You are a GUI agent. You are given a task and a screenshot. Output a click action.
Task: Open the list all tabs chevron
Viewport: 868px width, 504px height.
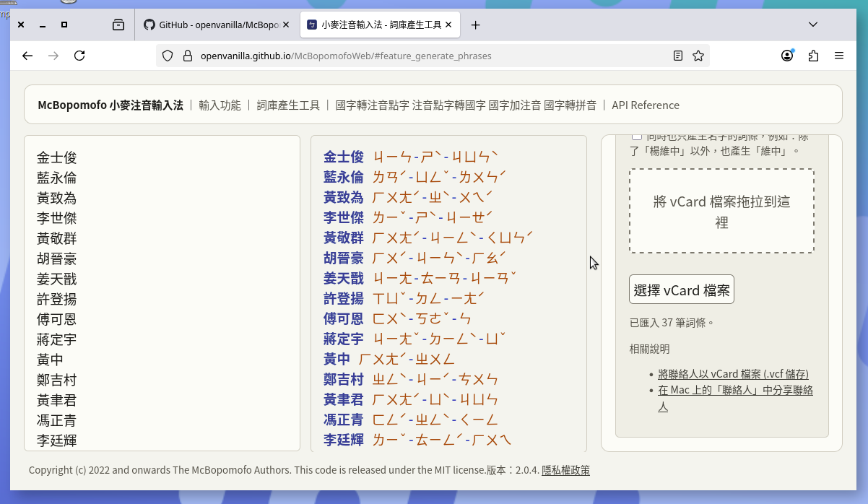[x=813, y=25]
